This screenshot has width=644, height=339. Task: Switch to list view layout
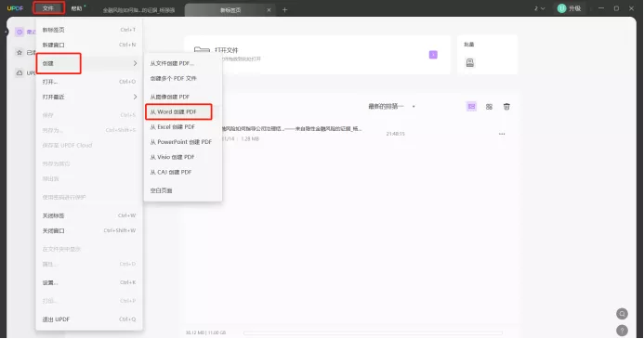pos(471,107)
